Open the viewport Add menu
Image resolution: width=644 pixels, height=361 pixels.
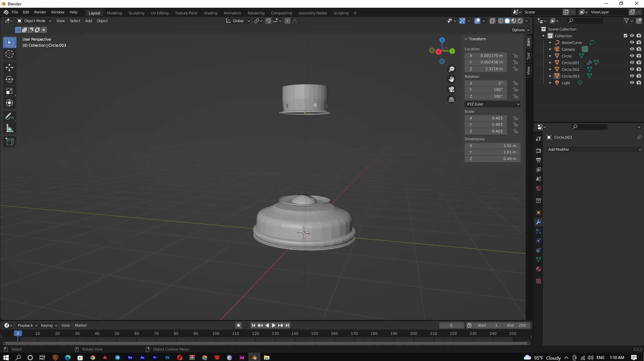[88, 21]
